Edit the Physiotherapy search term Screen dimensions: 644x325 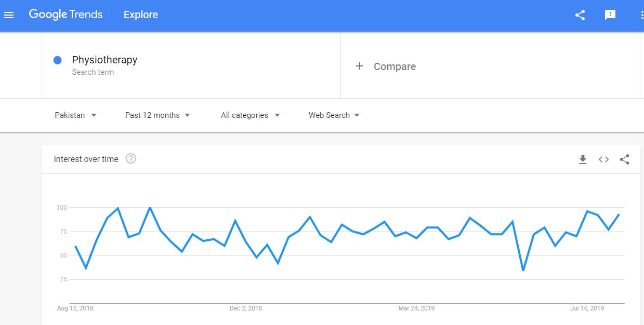pyautogui.click(x=104, y=60)
